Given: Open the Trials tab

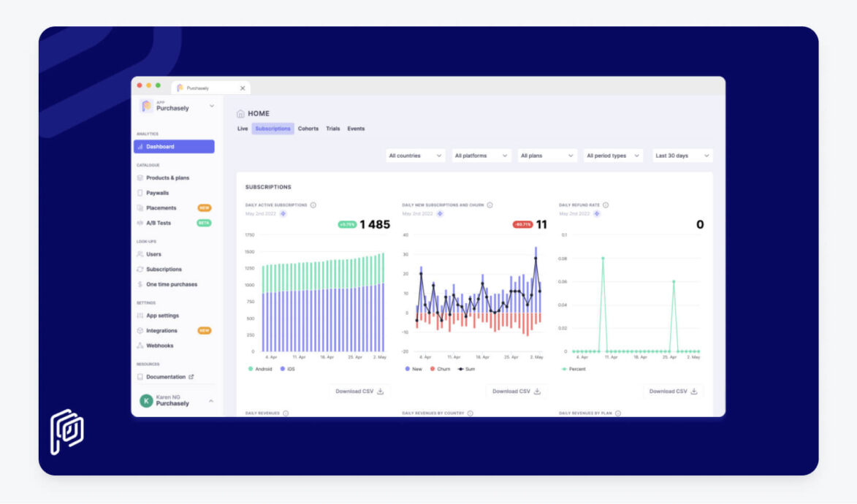Looking at the screenshot, I should pyautogui.click(x=332, y=129).
